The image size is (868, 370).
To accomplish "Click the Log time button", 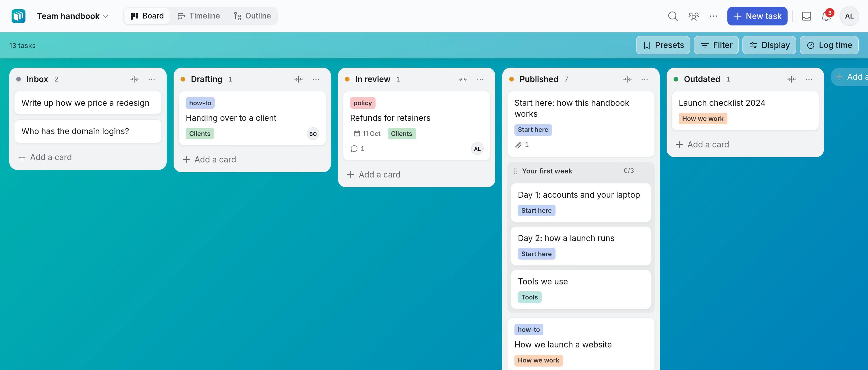I will point(829,45).
